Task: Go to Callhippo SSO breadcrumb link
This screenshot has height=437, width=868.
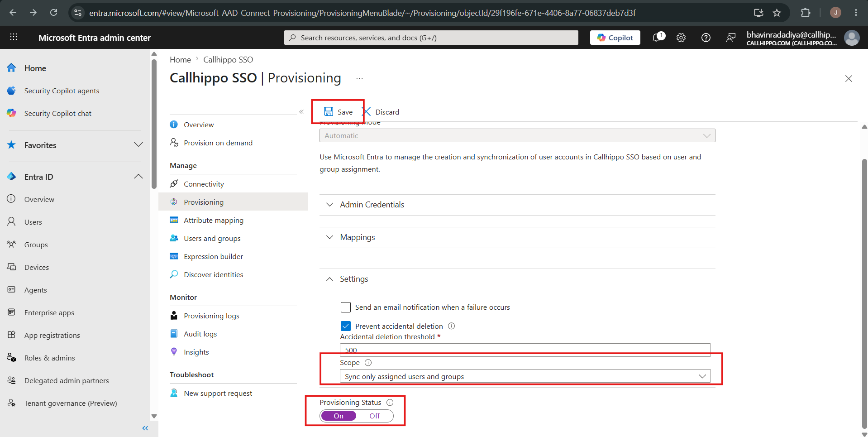Action: coord(228,59)
